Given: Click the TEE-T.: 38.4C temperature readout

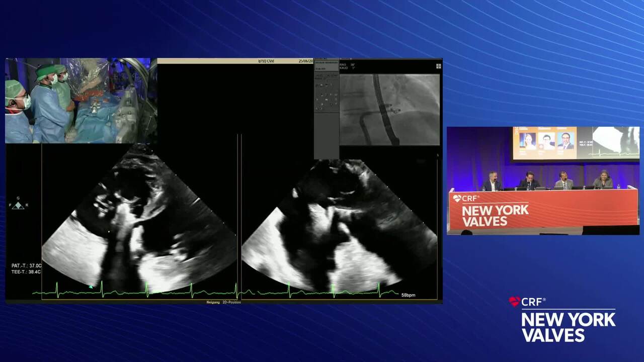Looking at the screenshot, I should coord(26,272).
